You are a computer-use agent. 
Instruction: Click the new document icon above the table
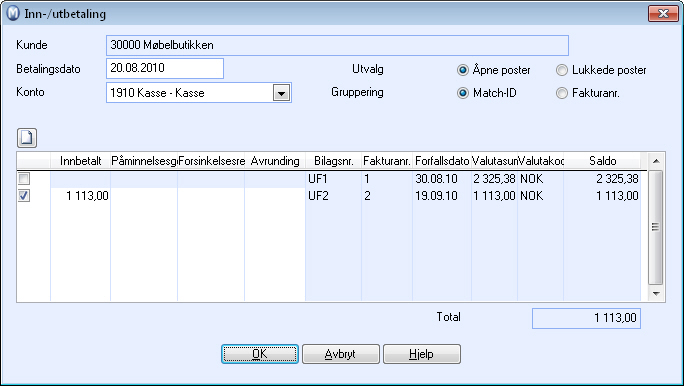27,138
